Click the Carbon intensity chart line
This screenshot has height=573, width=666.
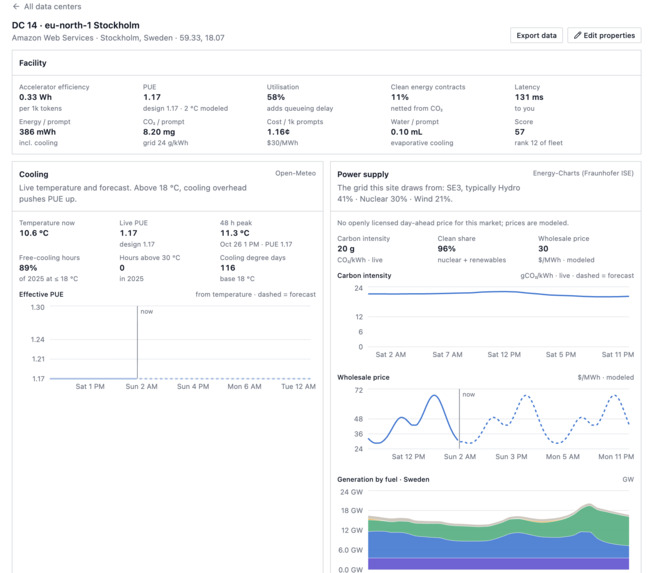[x=498, y=293]
